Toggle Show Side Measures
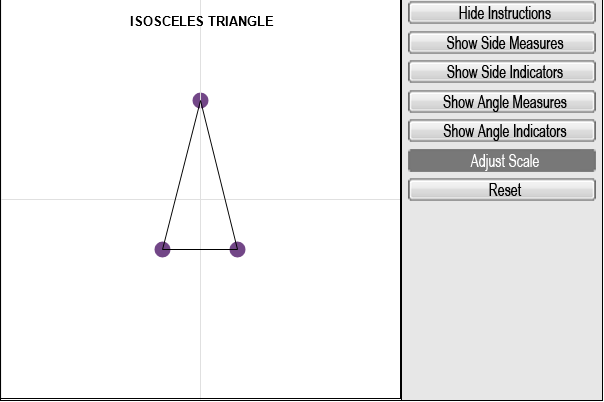 pos(504,43)
